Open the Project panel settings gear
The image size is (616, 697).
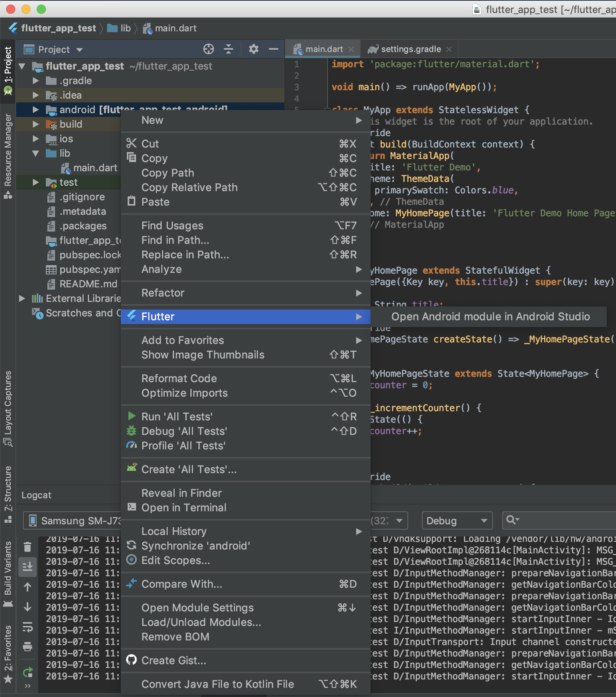coord(253,49)
